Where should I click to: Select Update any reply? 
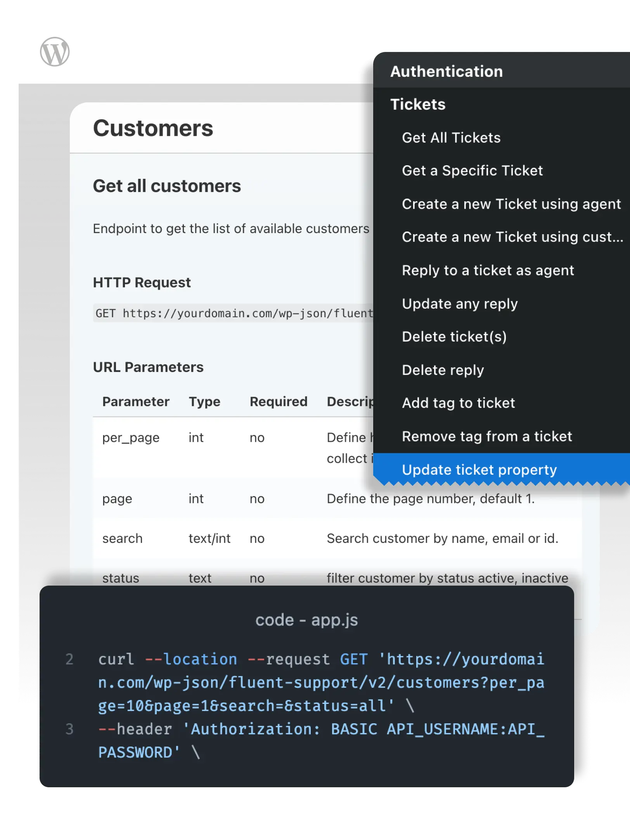460,304
